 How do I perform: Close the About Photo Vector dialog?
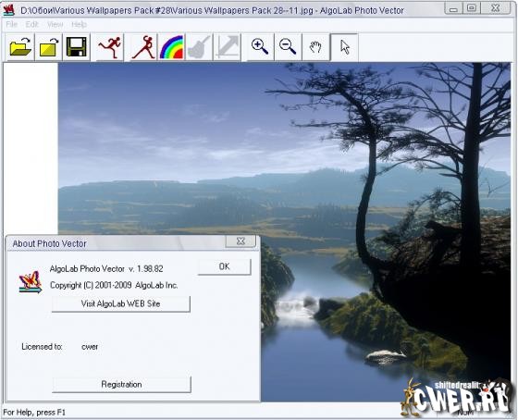click(240, 241)
